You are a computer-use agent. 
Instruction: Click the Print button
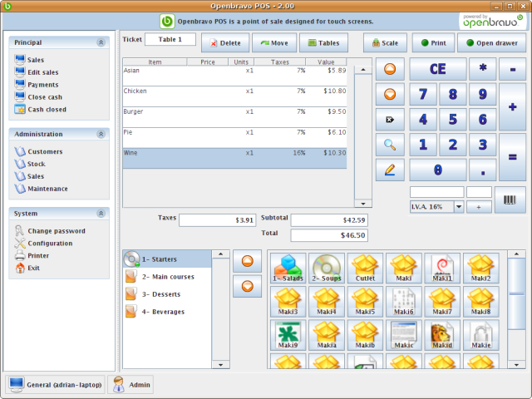(x=433, y=42)
